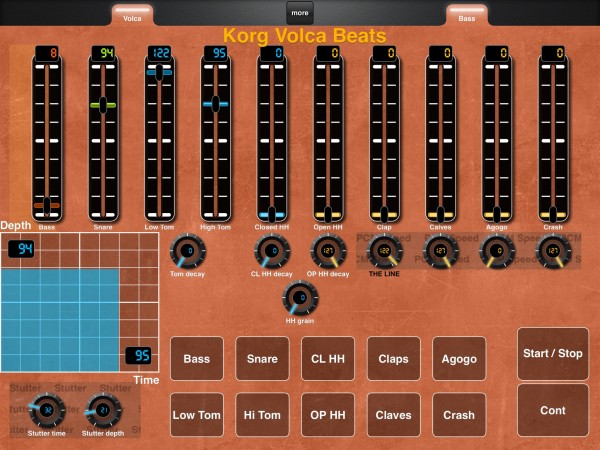Click the Stutter depth knob
600x450 pixels.
click(103, 411)
